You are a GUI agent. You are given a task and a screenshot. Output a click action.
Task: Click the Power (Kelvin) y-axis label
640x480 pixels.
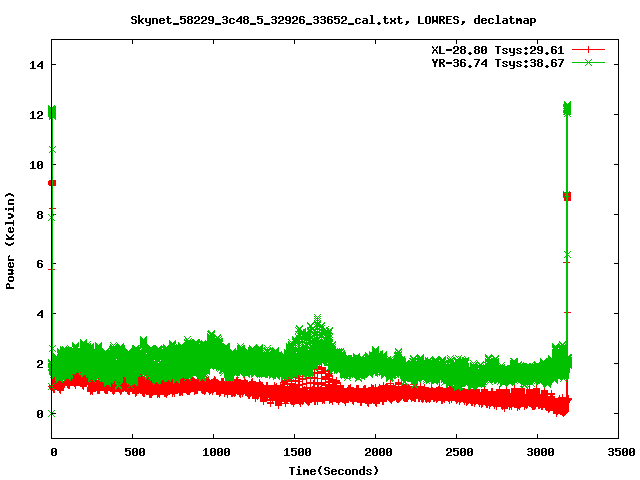[10, 241]
